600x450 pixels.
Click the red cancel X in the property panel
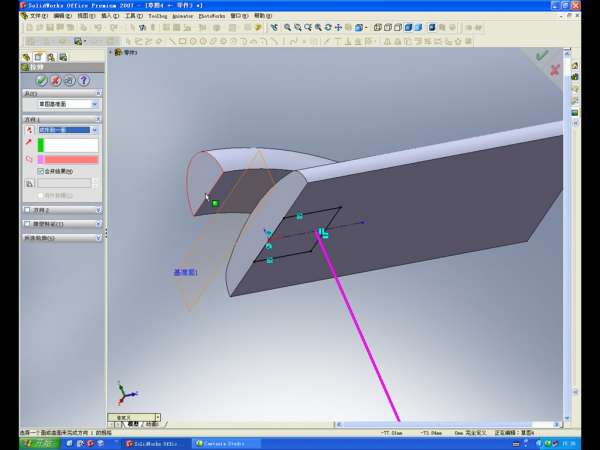coord(55,81)
